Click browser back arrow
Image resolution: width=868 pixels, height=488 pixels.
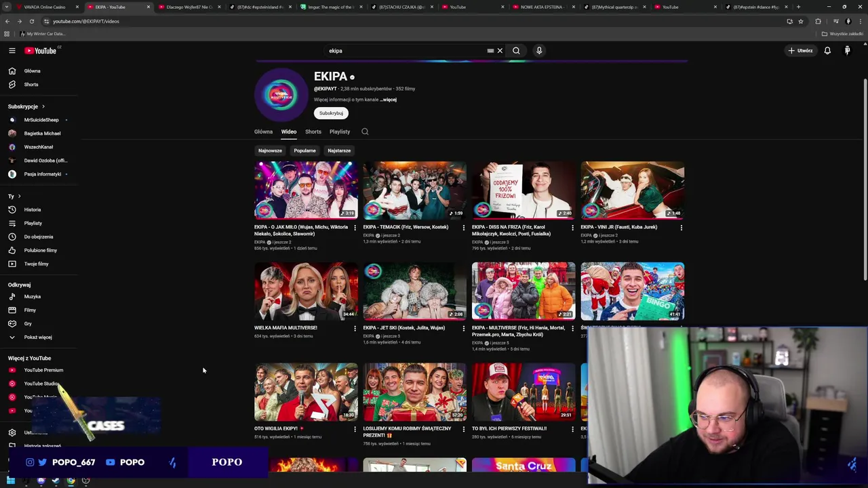click(x=7, y=21)
